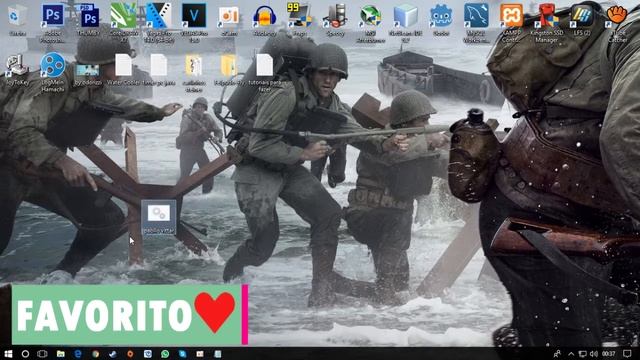Open Task View on taskbar
Screen dimensions: 640x360
tap(42, 353)
